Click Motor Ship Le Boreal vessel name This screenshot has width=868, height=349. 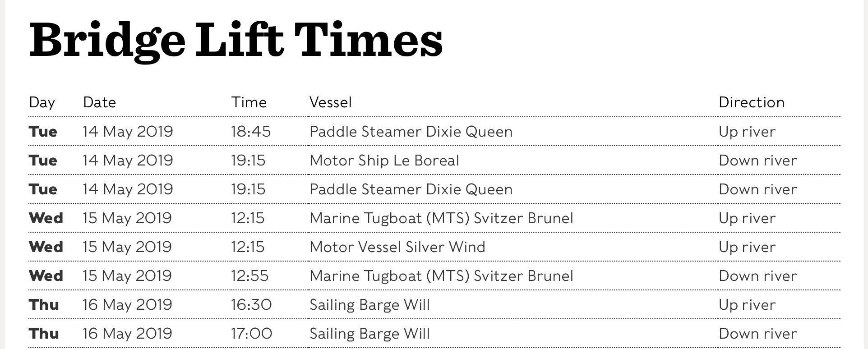click(x=384, y=161)
